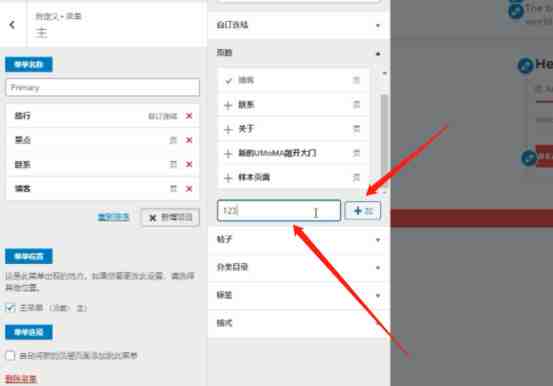Viewport: 553px width, 386px height.
Task: Select the 关于 page row
Action: click(293, 129)
